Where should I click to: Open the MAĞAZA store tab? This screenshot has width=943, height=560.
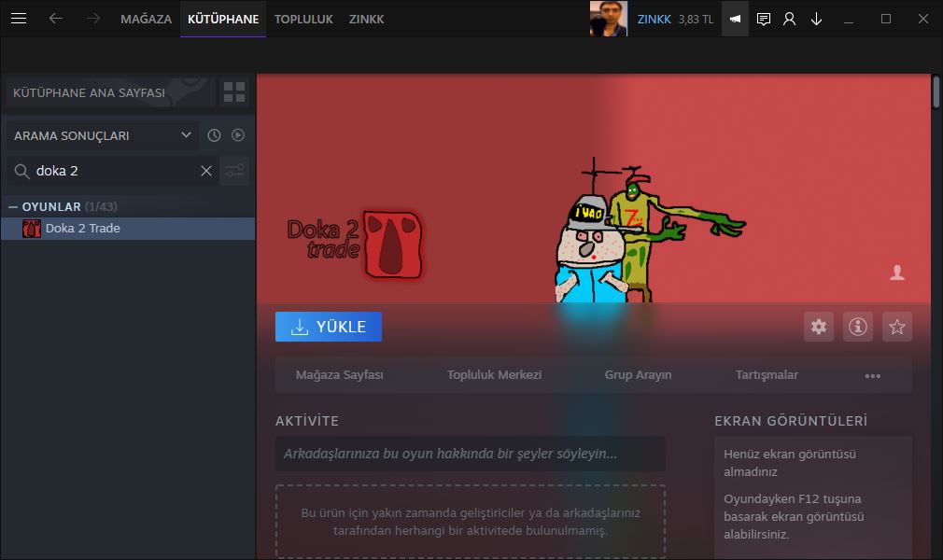(x=146, y=20)
